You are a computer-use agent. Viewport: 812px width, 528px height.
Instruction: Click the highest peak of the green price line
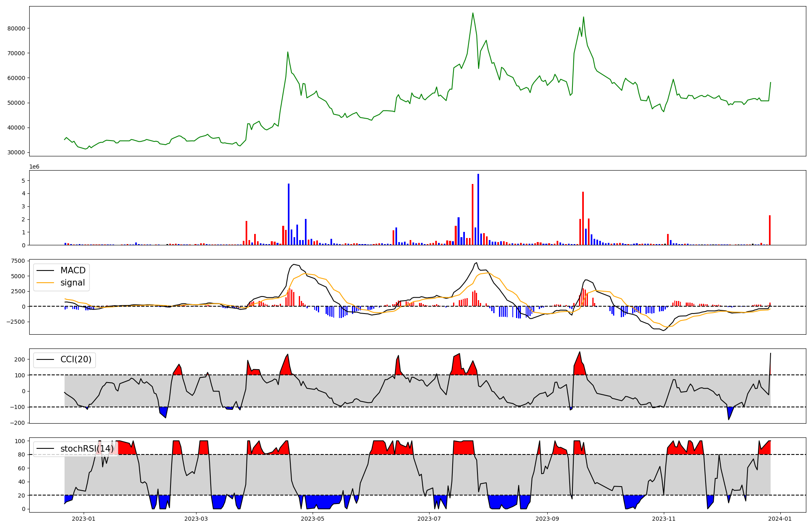pyautogui.click(x=473, y=13)
